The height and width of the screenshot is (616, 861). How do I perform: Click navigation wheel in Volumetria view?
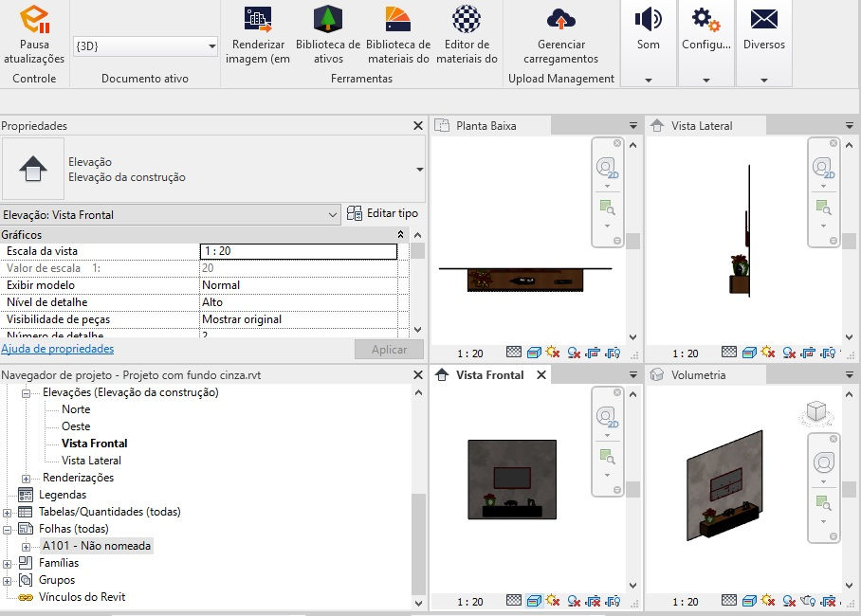point(823,462)
